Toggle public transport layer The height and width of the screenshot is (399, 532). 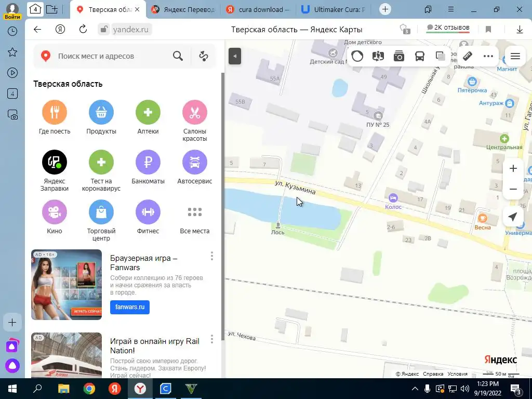(420, 56)
